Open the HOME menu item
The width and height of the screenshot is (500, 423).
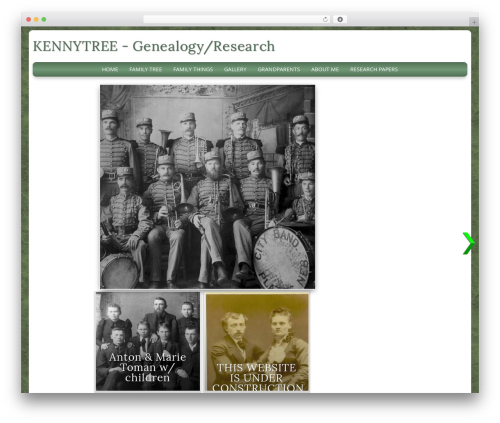point(110,69)
